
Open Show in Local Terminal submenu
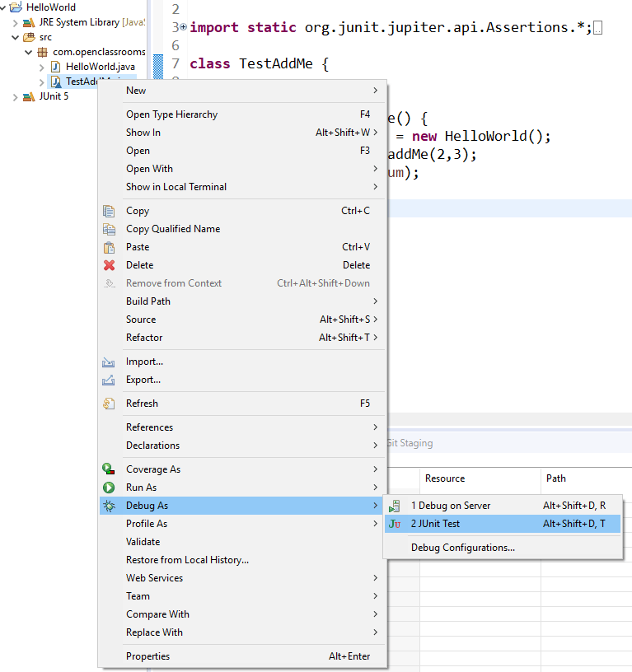[243, 187]
